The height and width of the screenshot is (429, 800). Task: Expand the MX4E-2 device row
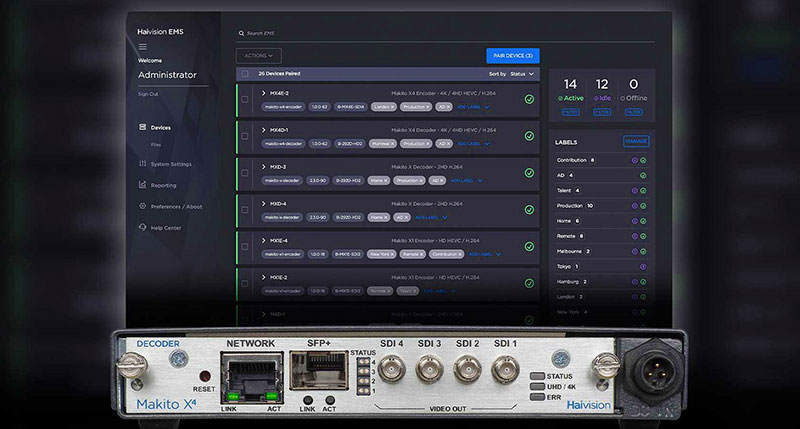pyautogui.click(x=264, y=92)
